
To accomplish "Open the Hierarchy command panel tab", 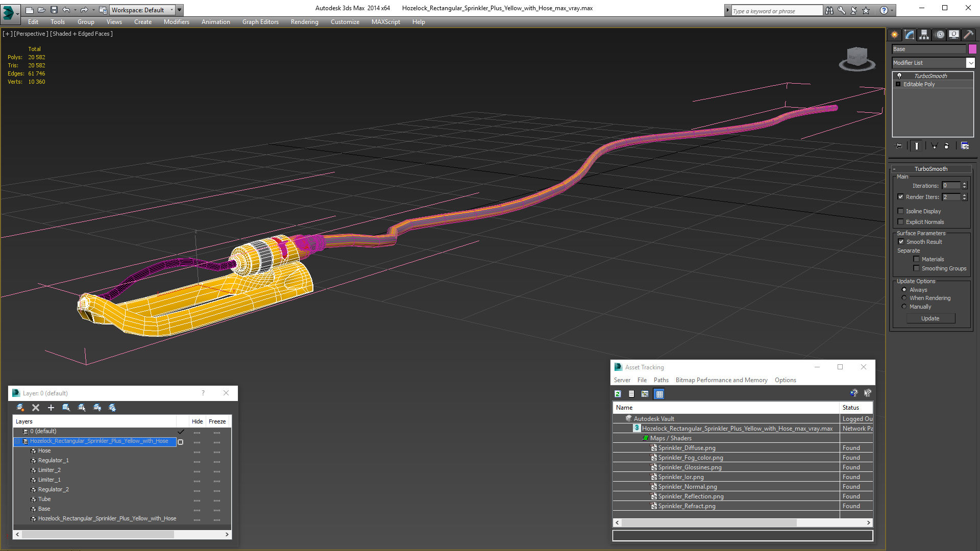I will (924, 35).
